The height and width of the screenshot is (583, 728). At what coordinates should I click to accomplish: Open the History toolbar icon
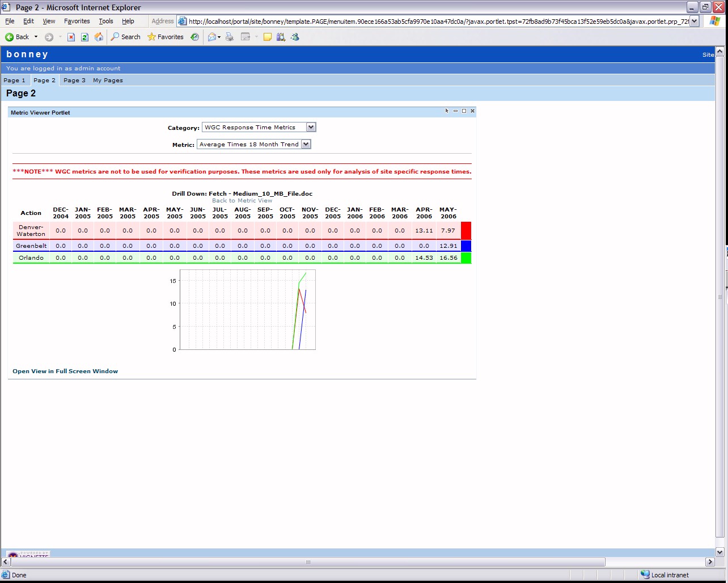(x=194, y=37)
